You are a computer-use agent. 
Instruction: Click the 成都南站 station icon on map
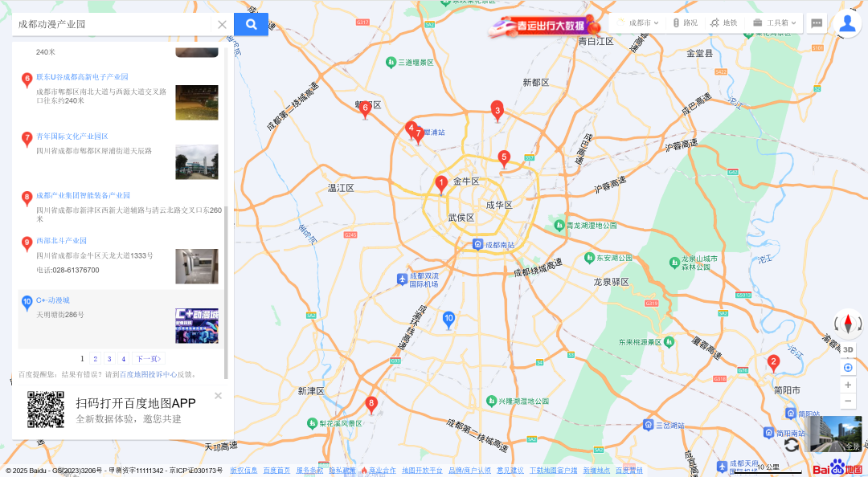(477, 245)
